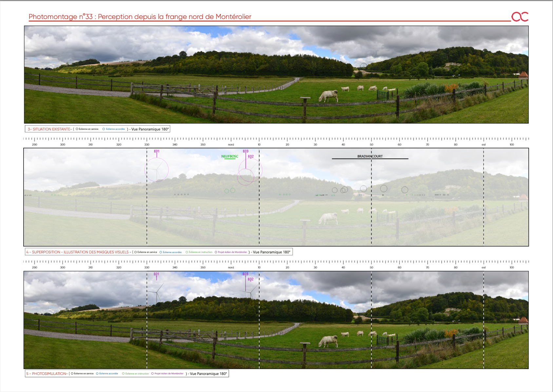Click "Éolienne accordée" in the superposition legend
The width and height of the screenshot is (553, 392).
pyautogui.click(x=172, y=252)
